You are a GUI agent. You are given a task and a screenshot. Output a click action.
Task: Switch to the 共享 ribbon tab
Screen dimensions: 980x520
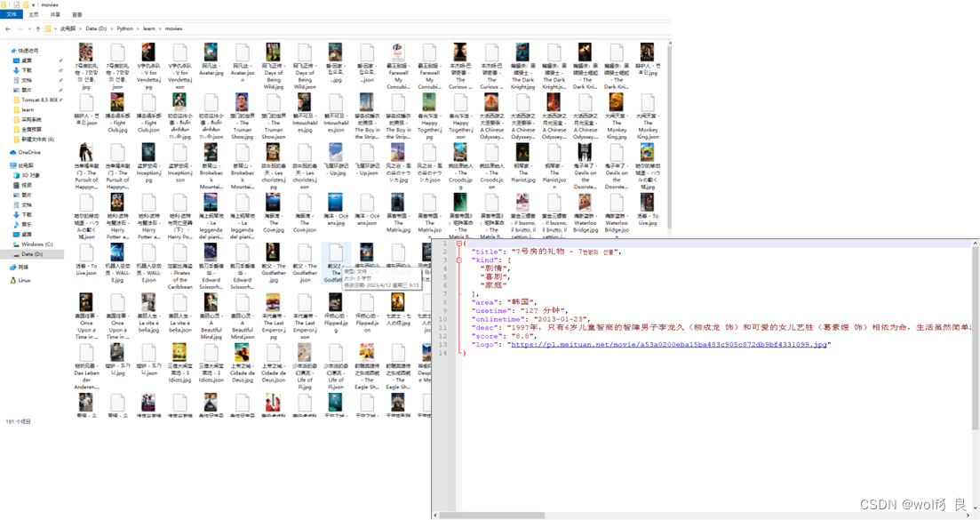55,14
